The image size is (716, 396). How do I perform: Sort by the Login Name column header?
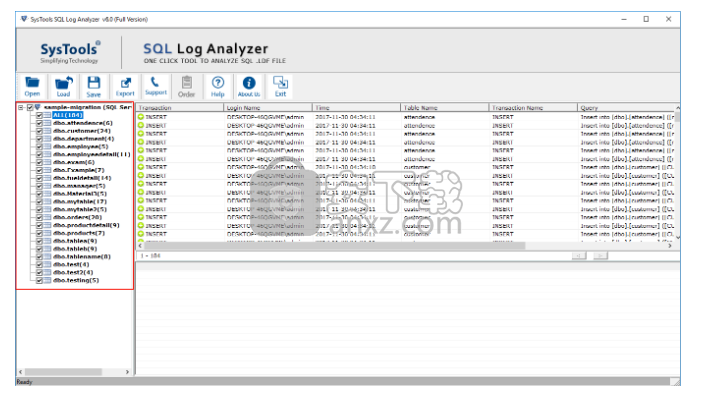[268, 108]
